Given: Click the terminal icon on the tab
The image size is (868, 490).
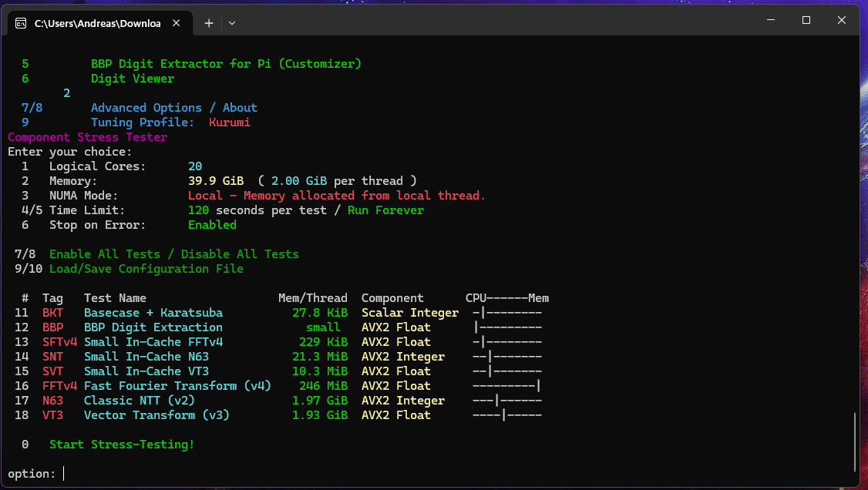Looking at the screenshot, I should point(21,23).
